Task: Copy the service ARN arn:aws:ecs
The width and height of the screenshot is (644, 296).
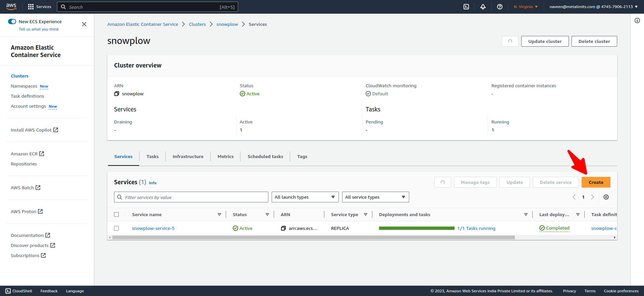Action: pos(283,228)
